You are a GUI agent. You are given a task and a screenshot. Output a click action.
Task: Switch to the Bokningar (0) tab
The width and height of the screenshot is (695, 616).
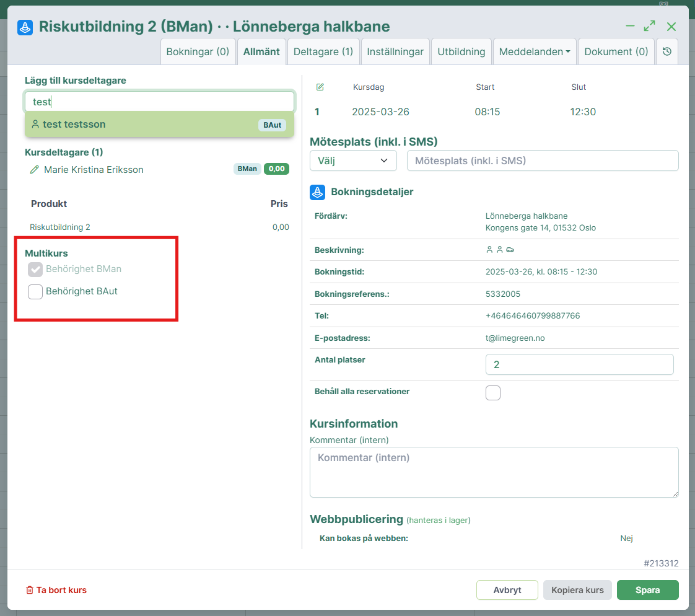tap(198, 51)
